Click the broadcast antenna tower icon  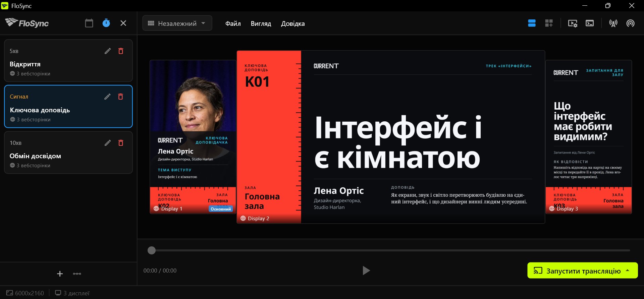click(613, 23)
